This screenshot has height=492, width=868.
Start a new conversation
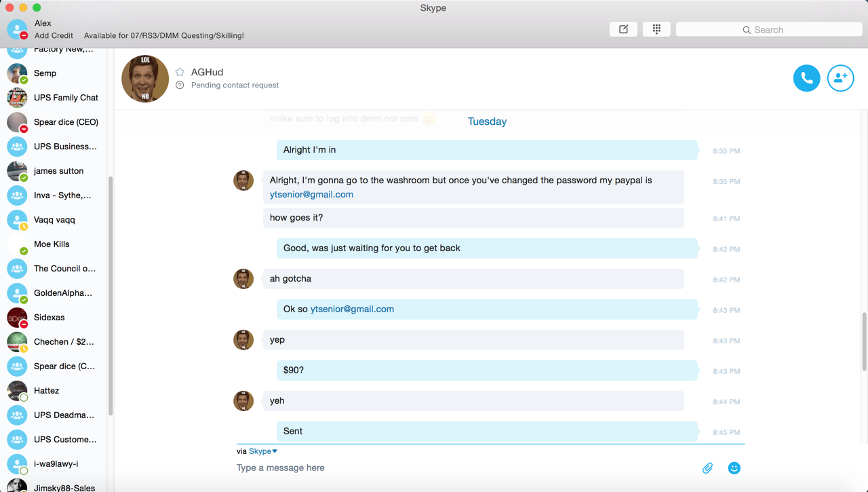[x=623, y=29]
